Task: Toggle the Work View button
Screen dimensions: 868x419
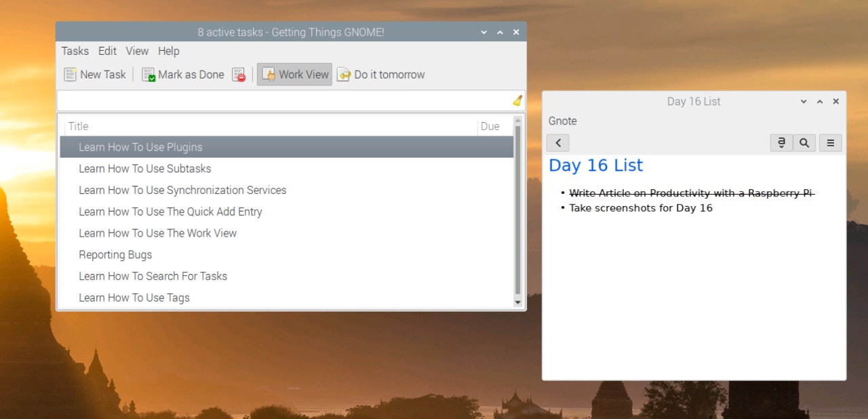Action: coord(294,75)
